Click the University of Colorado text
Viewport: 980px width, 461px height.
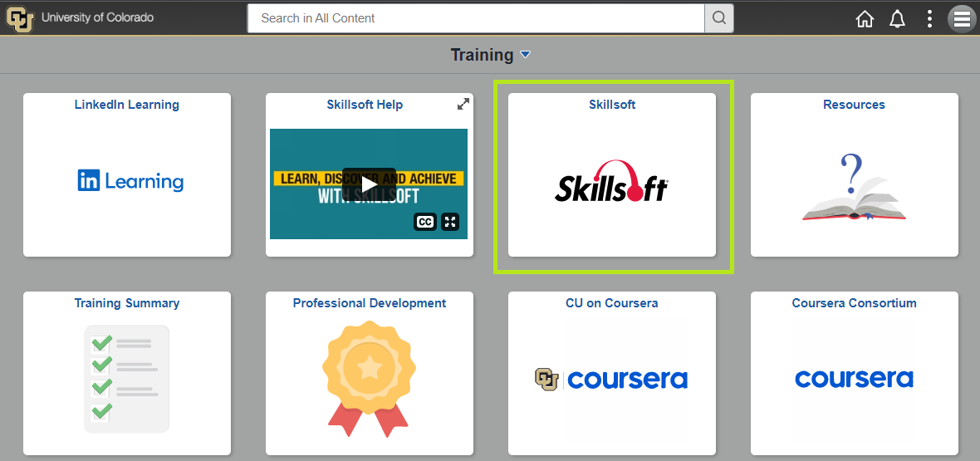click(x=97, y=17)
